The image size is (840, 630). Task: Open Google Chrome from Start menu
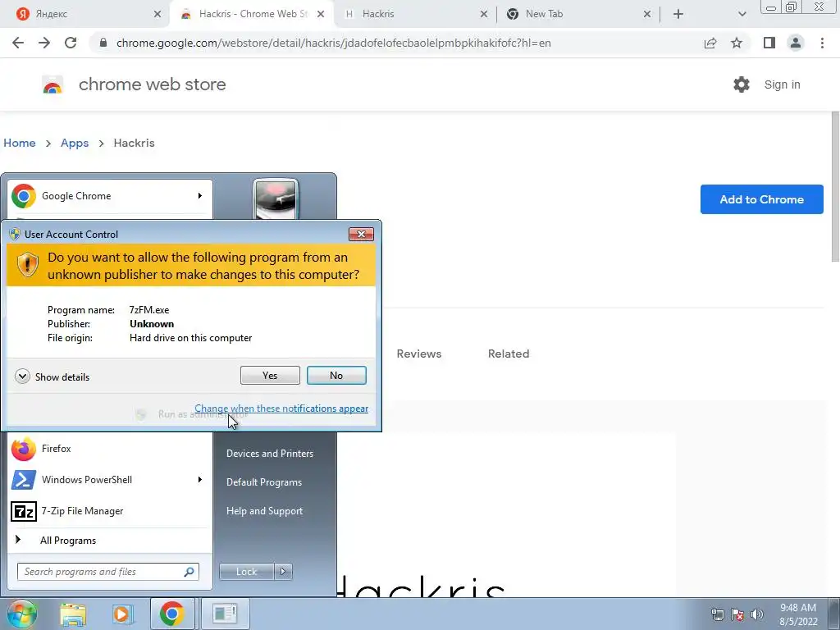click(x=110, y=196)
